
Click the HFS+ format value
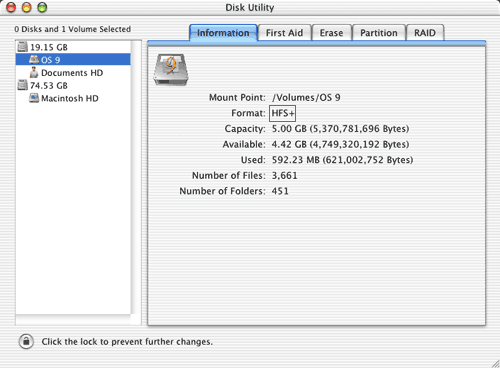pos(283,113)
